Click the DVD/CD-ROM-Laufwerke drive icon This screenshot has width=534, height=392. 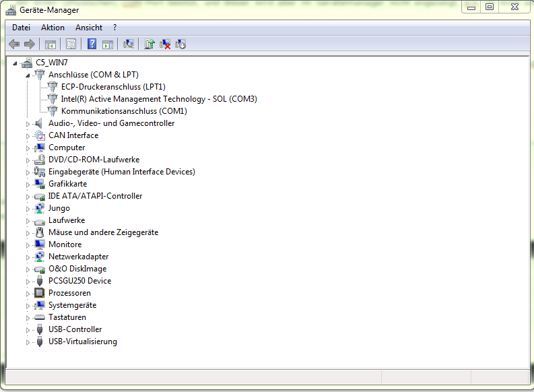(40, 160)
